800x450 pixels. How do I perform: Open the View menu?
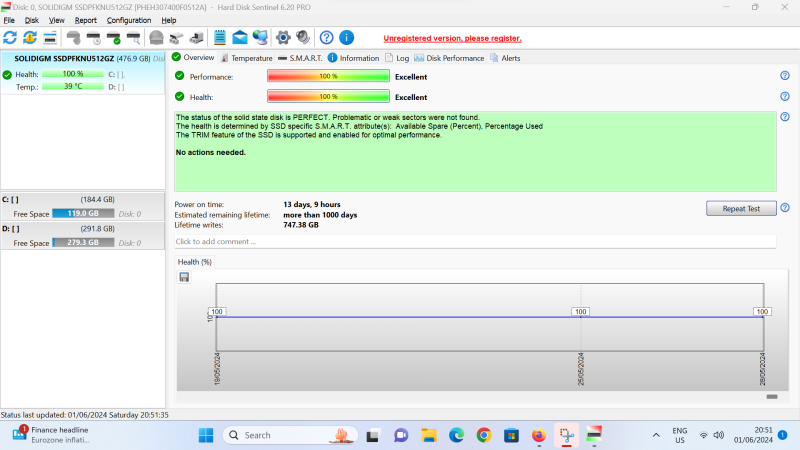[x=57, y=20]
